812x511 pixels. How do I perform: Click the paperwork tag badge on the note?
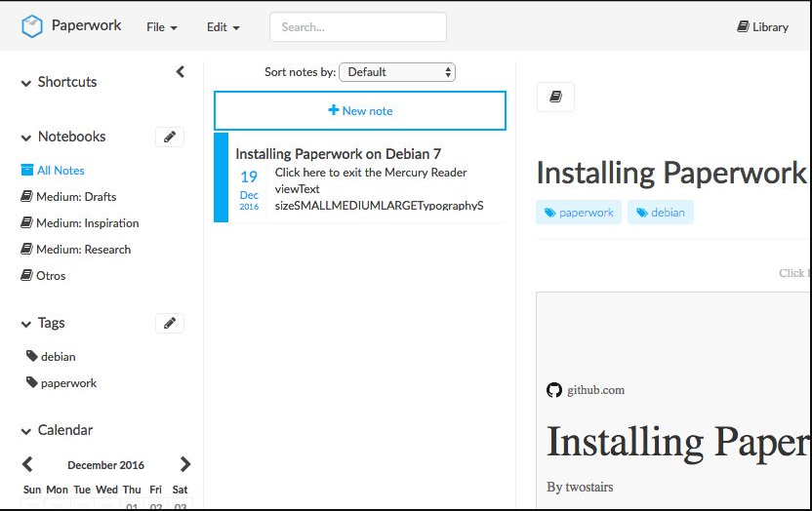pyautogui.click(x=579, y=213)
